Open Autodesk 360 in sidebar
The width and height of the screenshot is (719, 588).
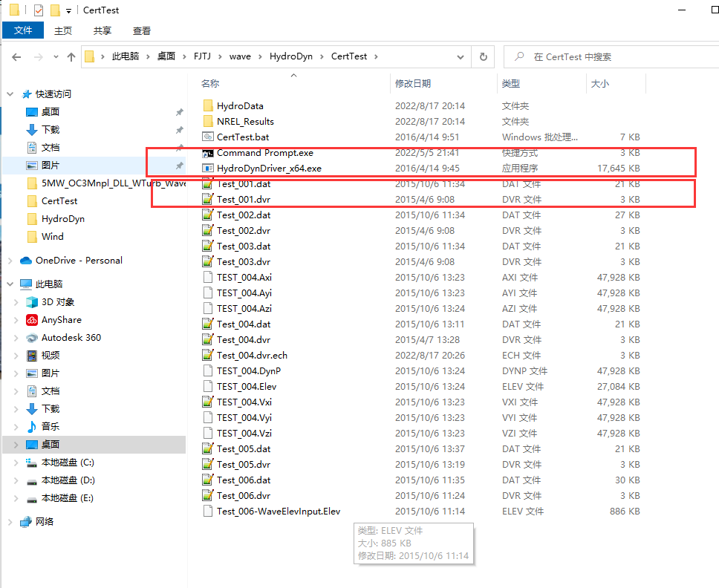71,338
